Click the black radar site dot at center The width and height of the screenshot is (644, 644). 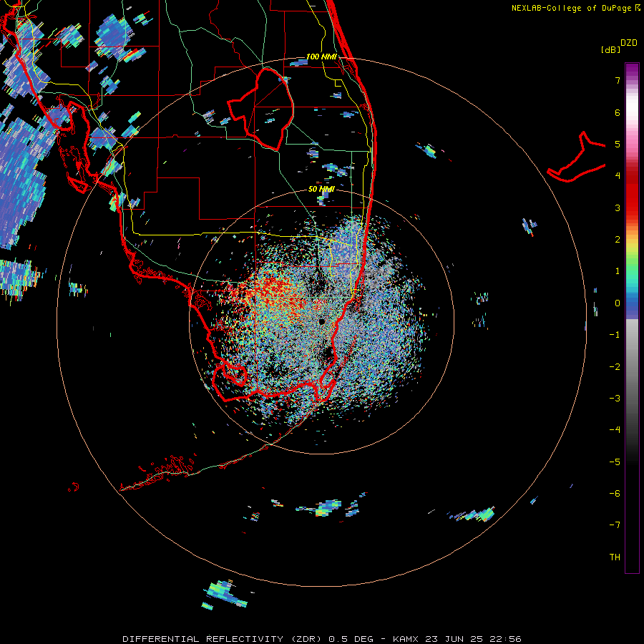coord(321,321)
